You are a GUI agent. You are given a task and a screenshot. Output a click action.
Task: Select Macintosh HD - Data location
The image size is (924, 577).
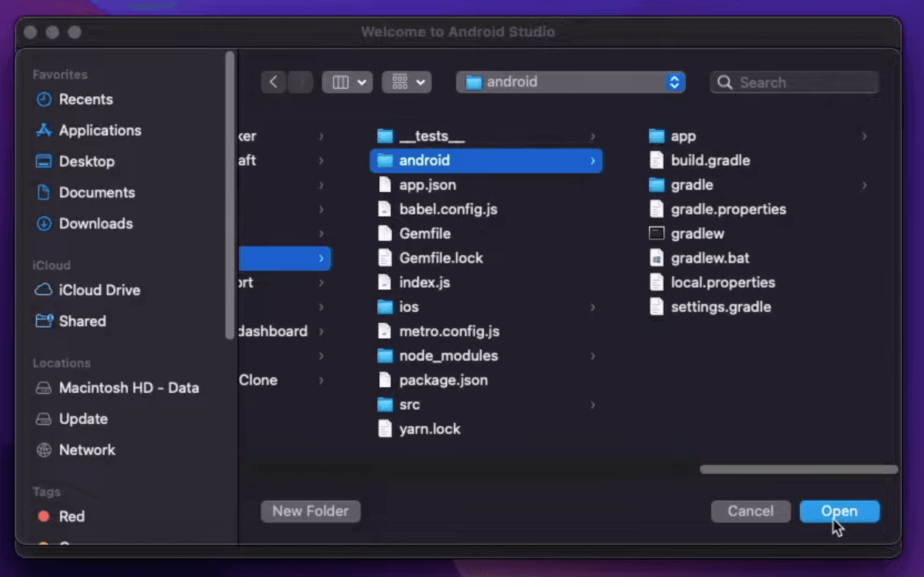pyautogui.click(x=128, y=388)
